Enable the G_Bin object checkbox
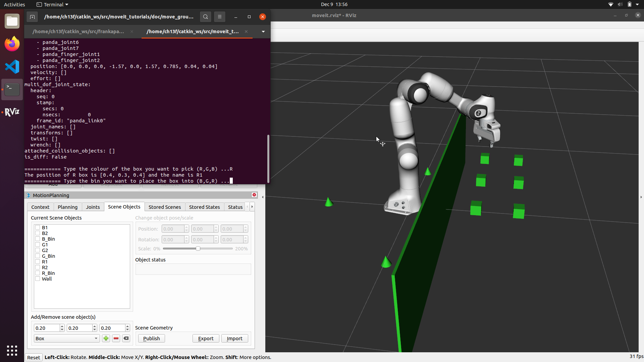This screenshot has width=644, height=362. (38, 256)
